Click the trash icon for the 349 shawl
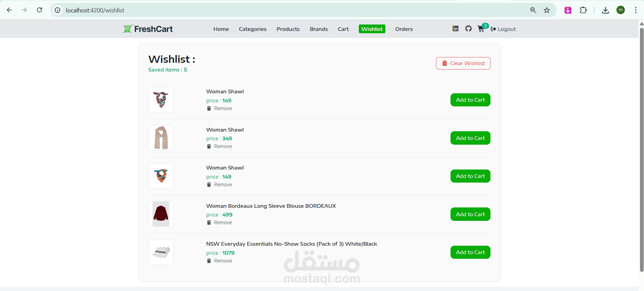 [x=209, y=146]
